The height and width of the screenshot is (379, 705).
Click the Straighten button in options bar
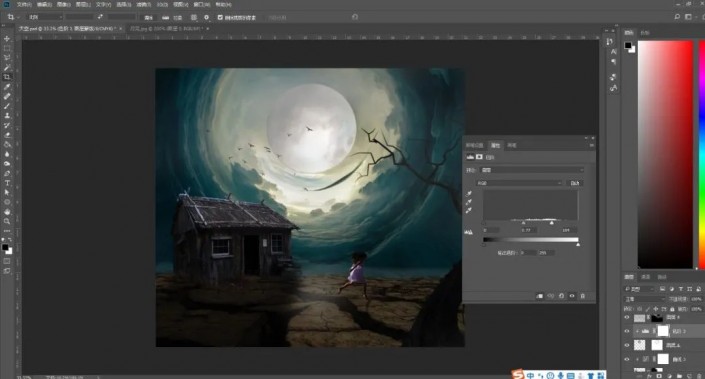[x=172, y=18]
